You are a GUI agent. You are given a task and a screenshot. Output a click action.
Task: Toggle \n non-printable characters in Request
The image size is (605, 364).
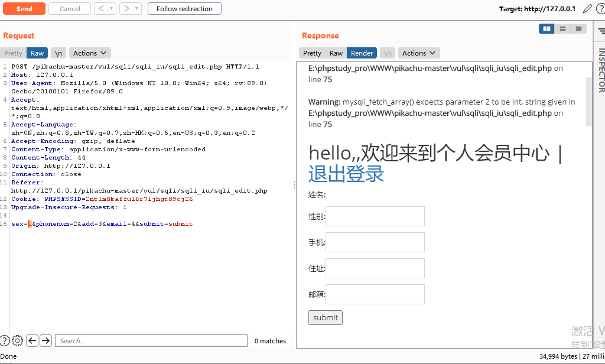coord(58,53)
